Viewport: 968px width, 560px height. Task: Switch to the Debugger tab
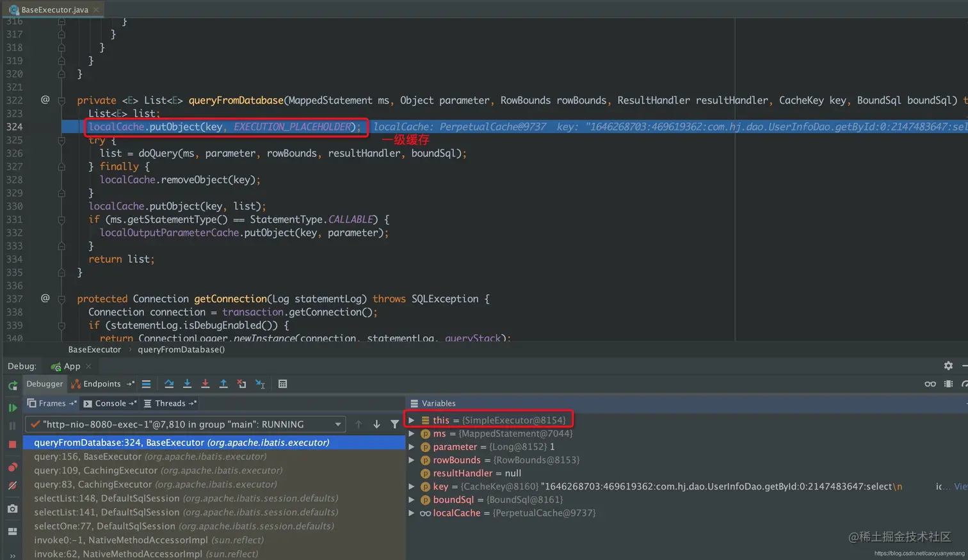[45, 384]
